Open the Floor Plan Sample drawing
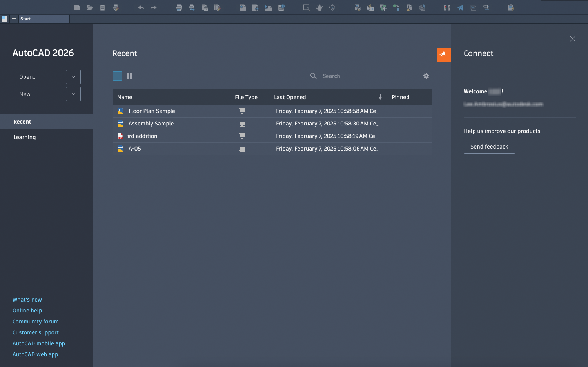 click(x=152, y=111)
